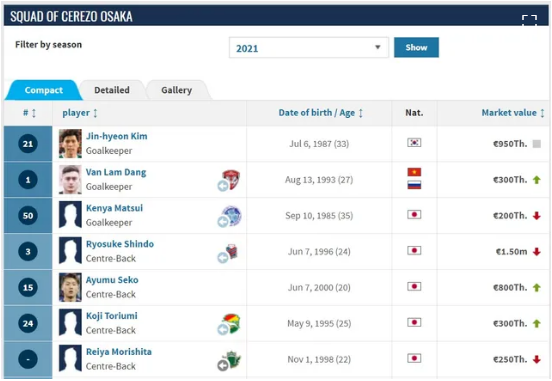The height and width of the screenshot is (381, 552).
Task: Click Koji Toriumi's previous club logo
Action: pyautogui.click(x=231, y=323)
